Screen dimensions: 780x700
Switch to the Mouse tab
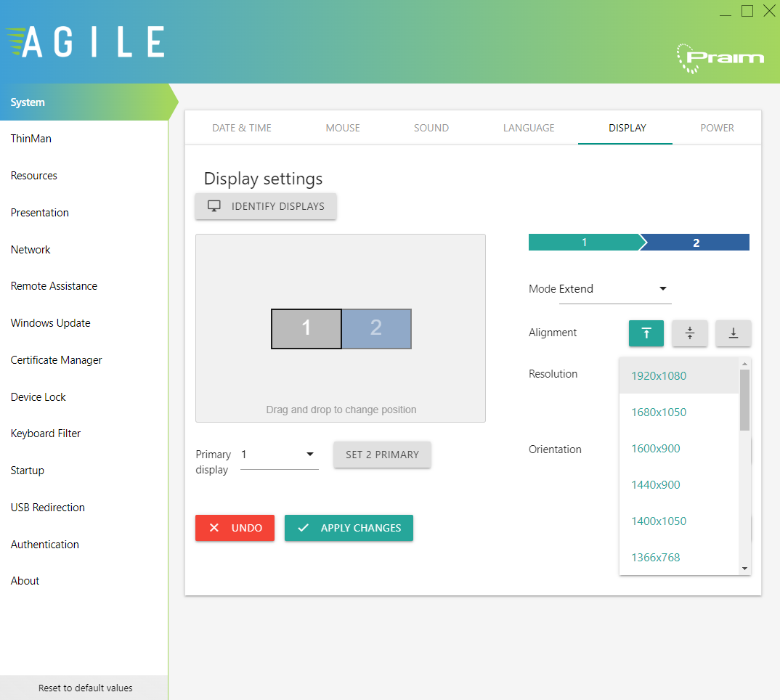[343, 128]
